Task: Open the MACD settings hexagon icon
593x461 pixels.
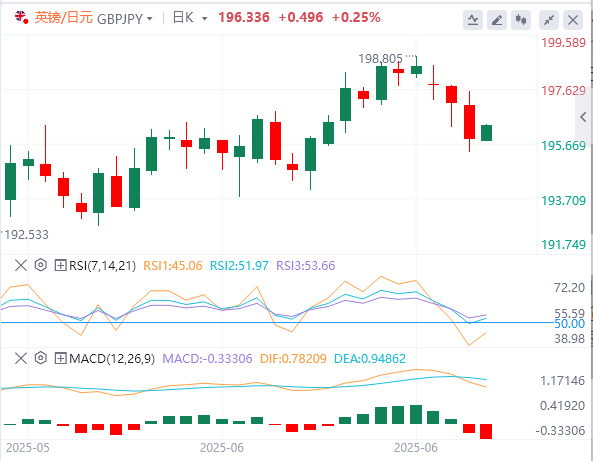Action: click(40, 358)
